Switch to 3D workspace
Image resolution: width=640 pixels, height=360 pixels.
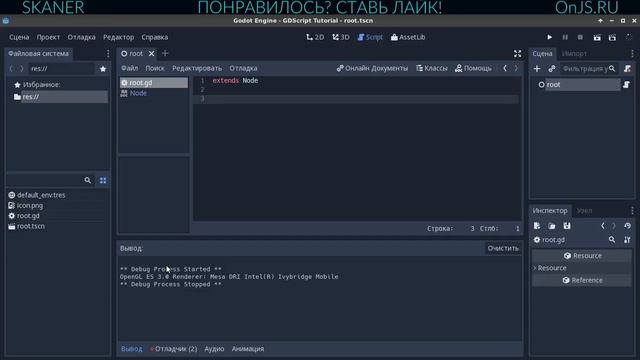click(341, 37)
